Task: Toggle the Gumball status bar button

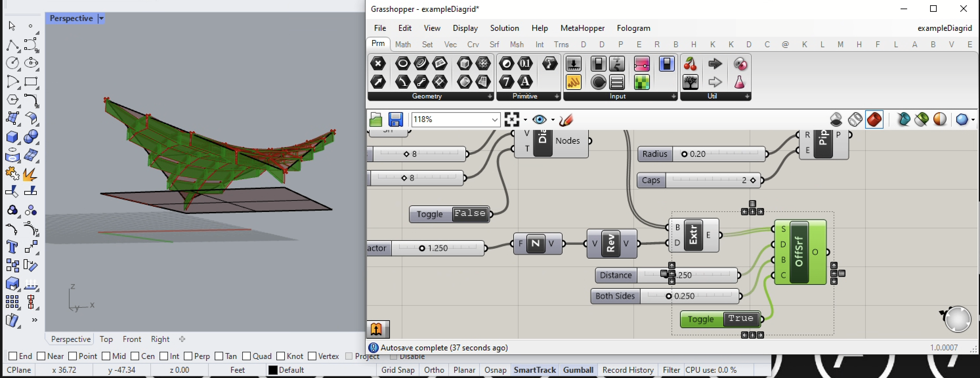Action: click(578, 370)
